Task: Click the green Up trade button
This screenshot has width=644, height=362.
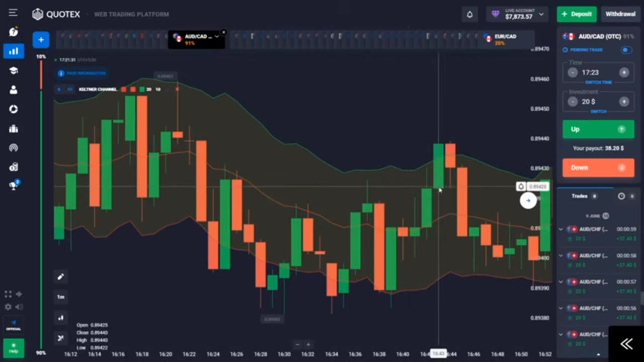Action: [598, 129]
